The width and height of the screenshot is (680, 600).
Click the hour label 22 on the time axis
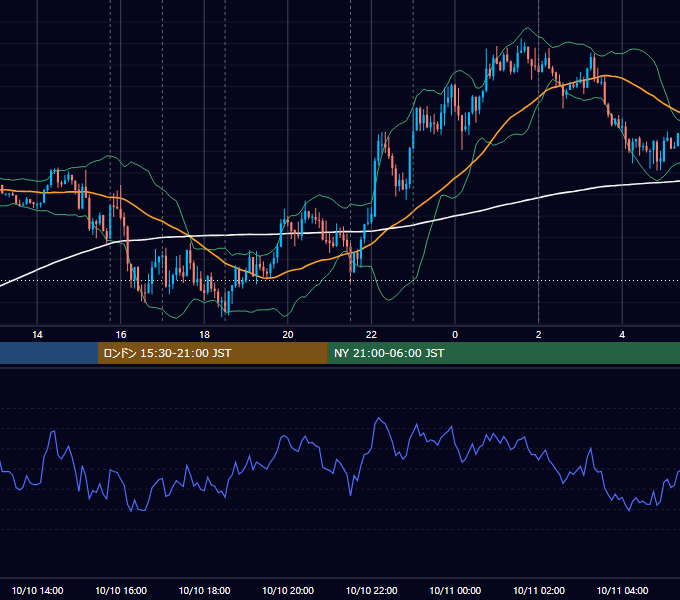(x=371, y=335)
